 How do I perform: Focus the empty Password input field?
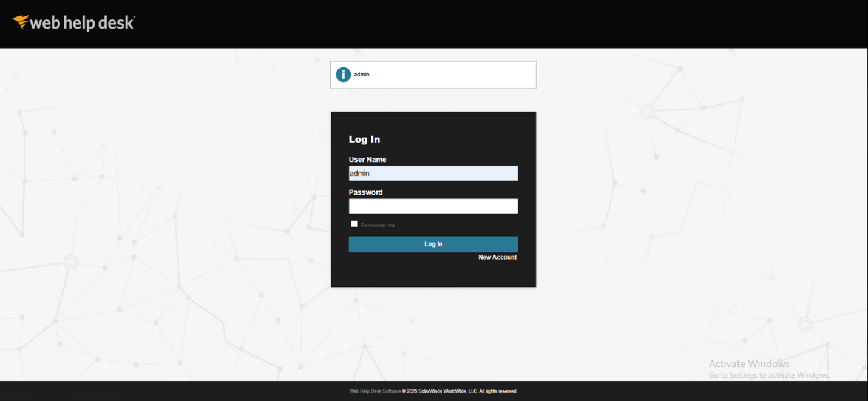tap(433, 206)
